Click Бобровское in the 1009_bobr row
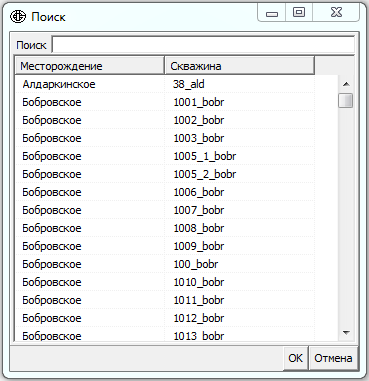 point(52,246)
